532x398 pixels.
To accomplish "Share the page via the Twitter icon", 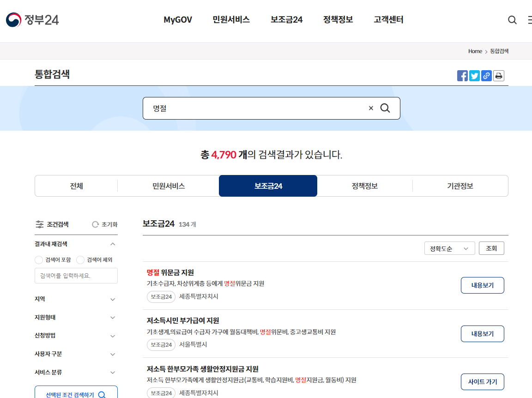I will (474, 75).
